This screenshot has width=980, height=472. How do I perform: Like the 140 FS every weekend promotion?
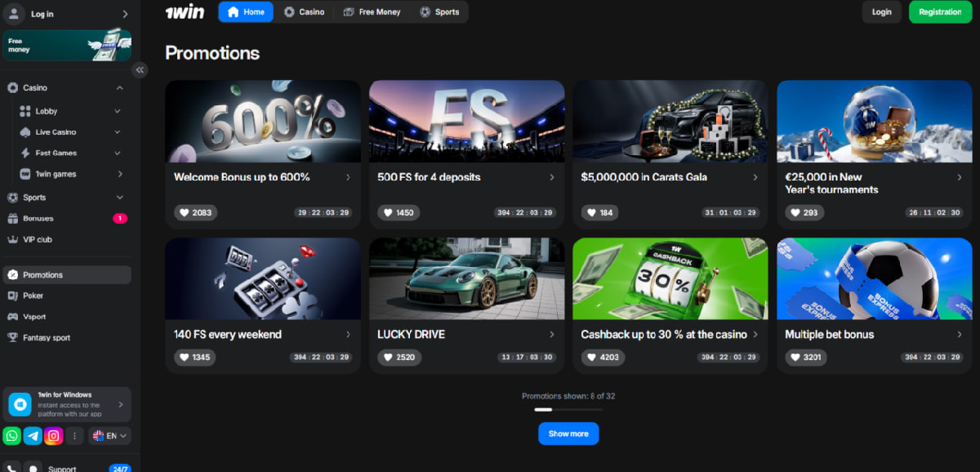tap(194, 357)
